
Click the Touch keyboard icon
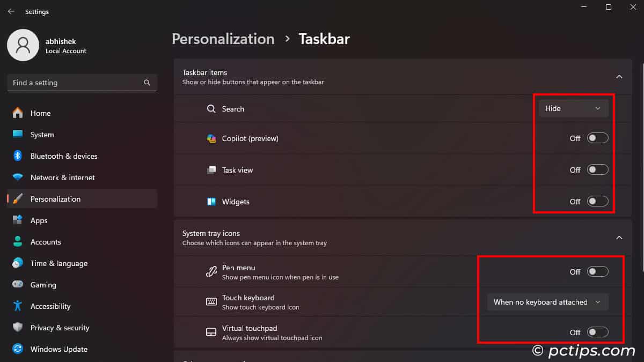[x=211, y=301]
